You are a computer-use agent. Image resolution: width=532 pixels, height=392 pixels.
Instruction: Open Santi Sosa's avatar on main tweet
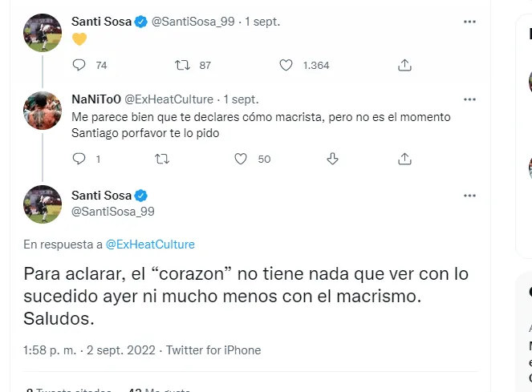[x=43, y=204]
